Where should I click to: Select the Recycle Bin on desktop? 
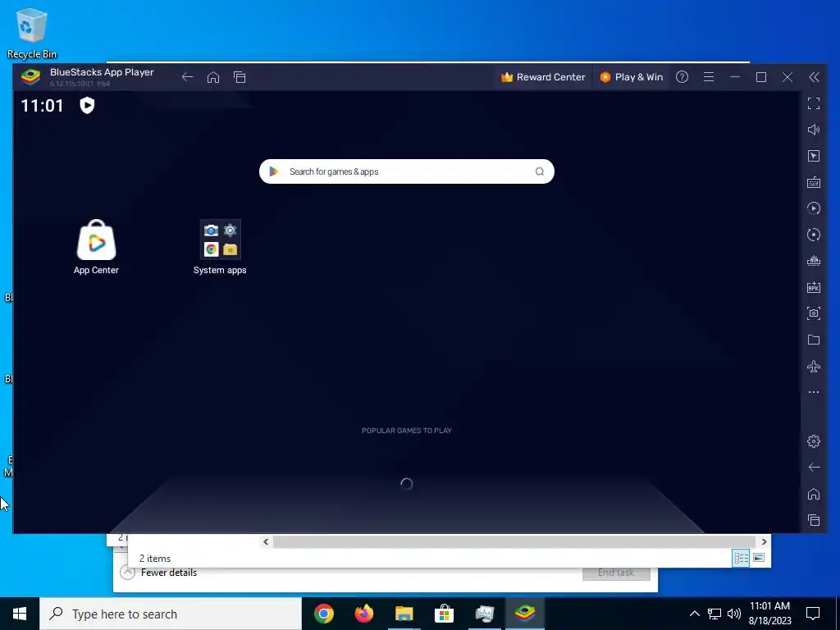pyautogui.click(x=32, y=33)
